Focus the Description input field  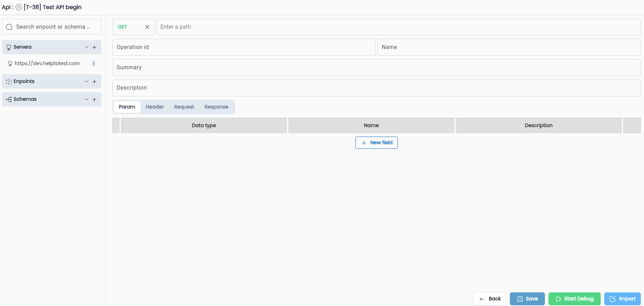pos(376,88)
